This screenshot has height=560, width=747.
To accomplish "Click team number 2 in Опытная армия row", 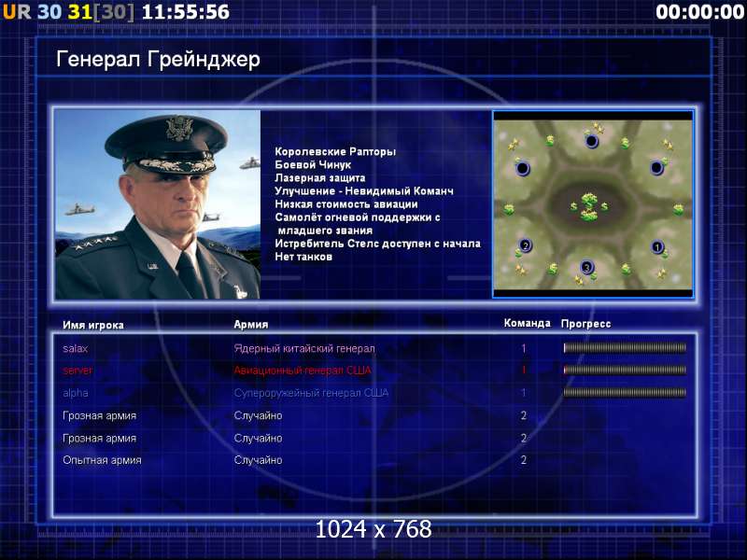I will tap(524, 460).
